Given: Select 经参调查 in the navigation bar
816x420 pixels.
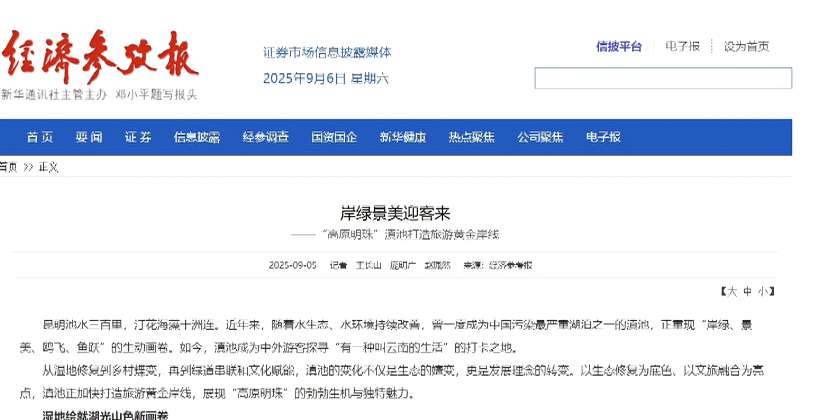Looking at the screenshot, I should point(265,137).
